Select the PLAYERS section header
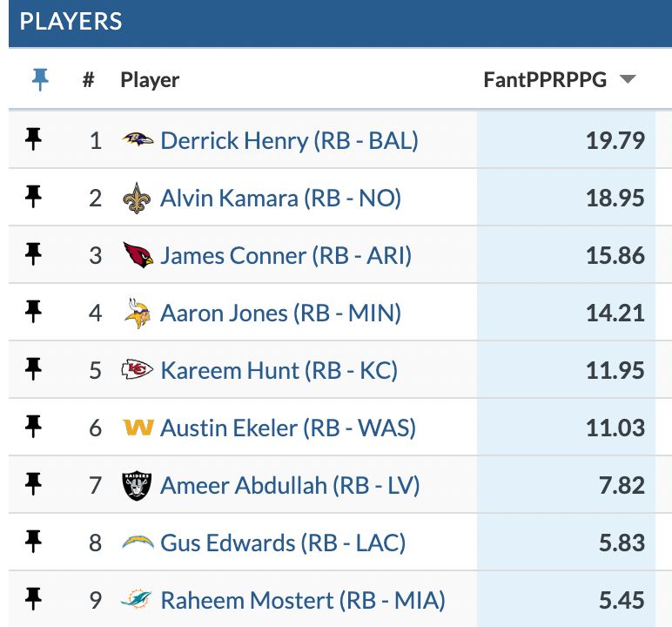This screenshot has width=672, height=627. [x=71, y=22]
